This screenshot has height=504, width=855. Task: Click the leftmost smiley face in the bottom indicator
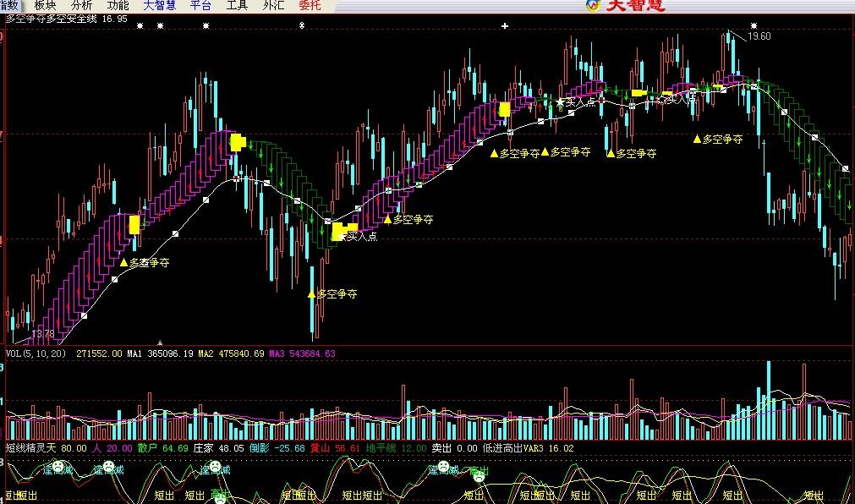(58, 466)
